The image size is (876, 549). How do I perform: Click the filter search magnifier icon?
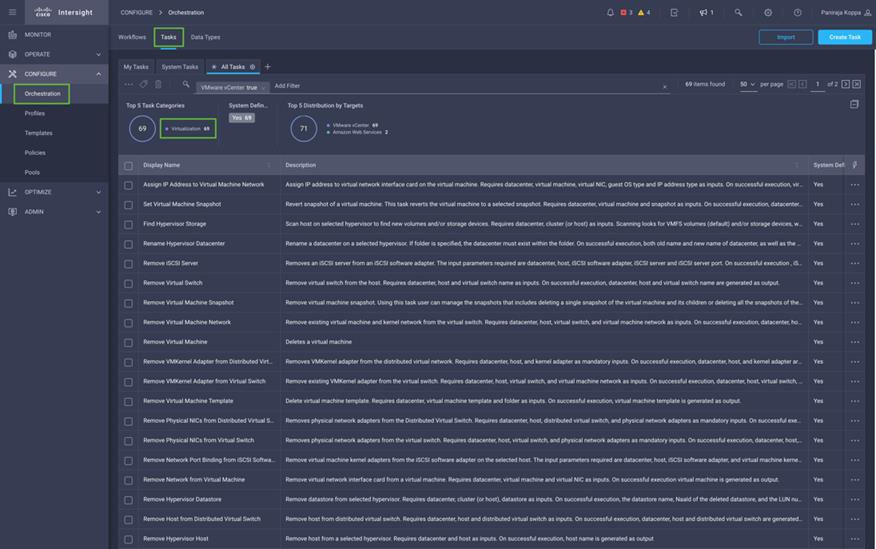185,84
